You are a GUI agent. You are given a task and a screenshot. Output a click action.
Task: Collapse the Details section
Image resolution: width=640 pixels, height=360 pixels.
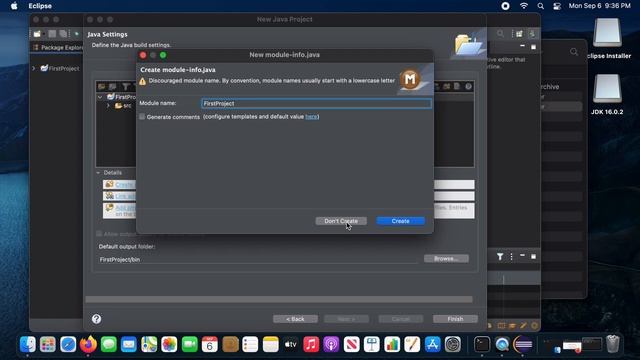tap(98, 173)
